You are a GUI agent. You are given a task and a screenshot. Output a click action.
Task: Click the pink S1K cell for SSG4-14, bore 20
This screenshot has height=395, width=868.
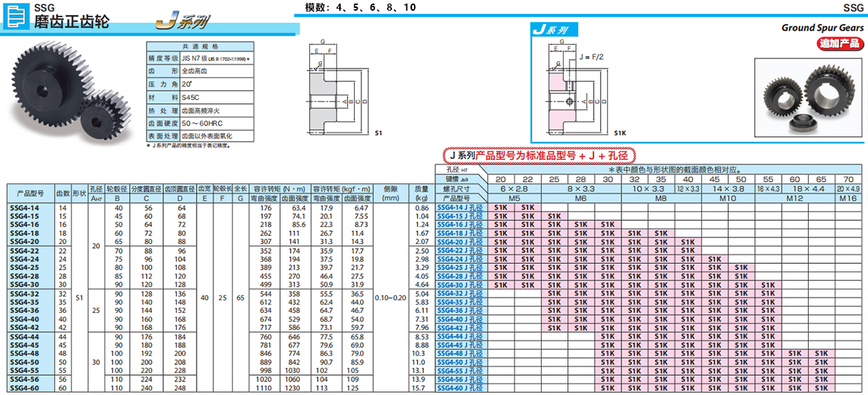pos(500,207)
